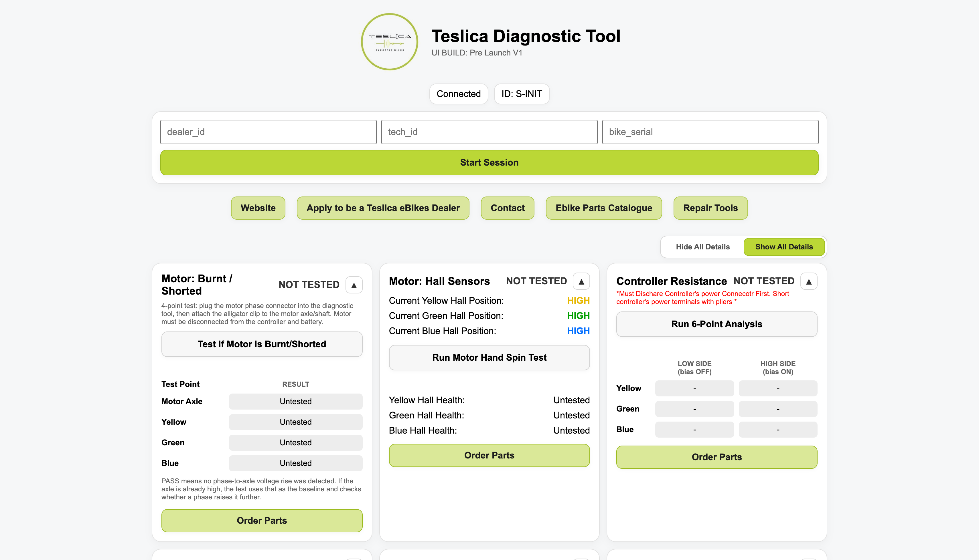Click the Teslica Diagnostic Tool heading
Viewport: 979px width, 560px height.
pyautogui.click(x=526, y=37)
